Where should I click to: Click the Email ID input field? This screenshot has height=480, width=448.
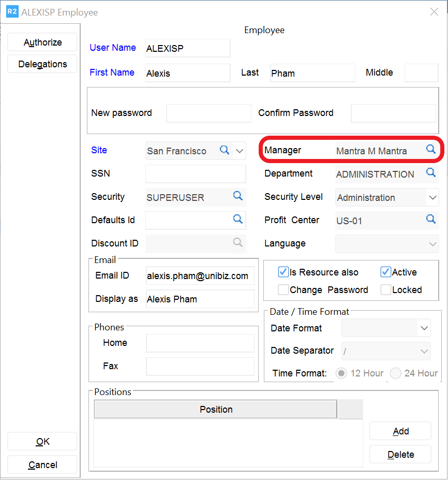[200, 276]
